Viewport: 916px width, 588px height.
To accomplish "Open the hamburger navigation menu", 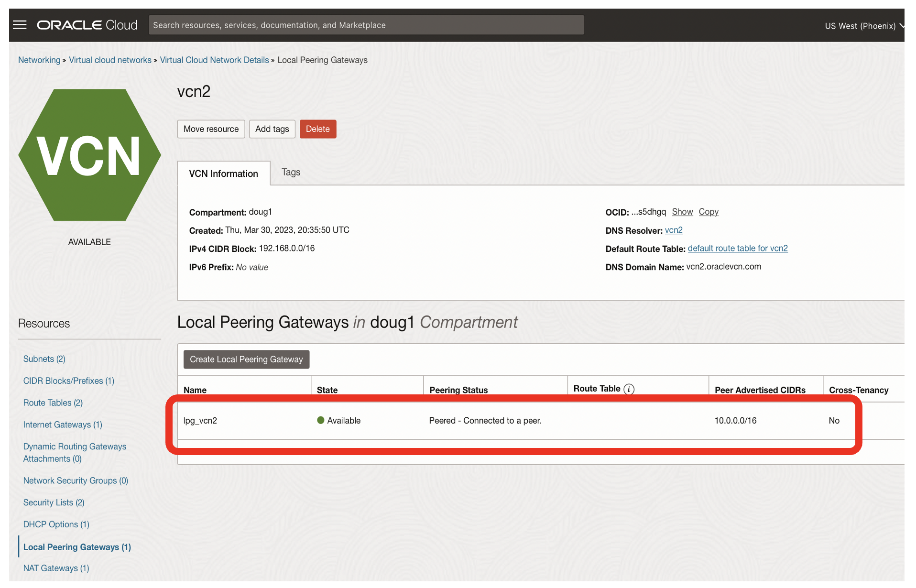I will coord(20,25).
